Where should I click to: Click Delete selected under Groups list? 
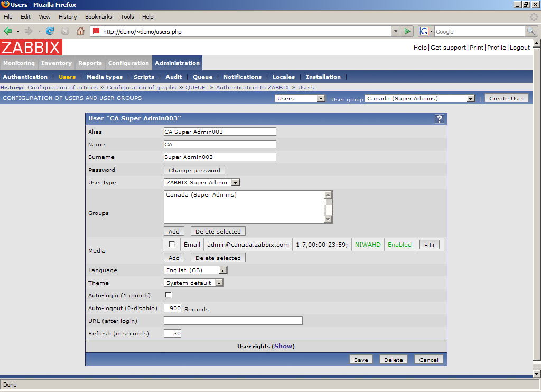click(218, 231)
